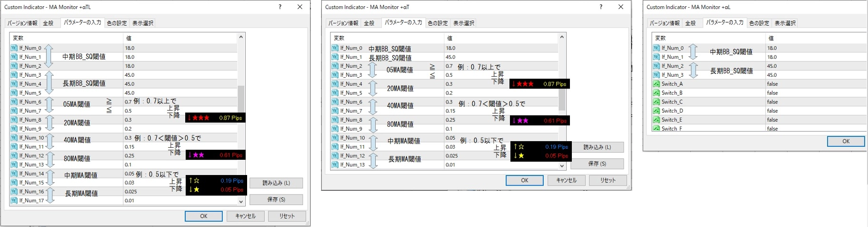Confirm with OK in αTL window

pos(204,216)
